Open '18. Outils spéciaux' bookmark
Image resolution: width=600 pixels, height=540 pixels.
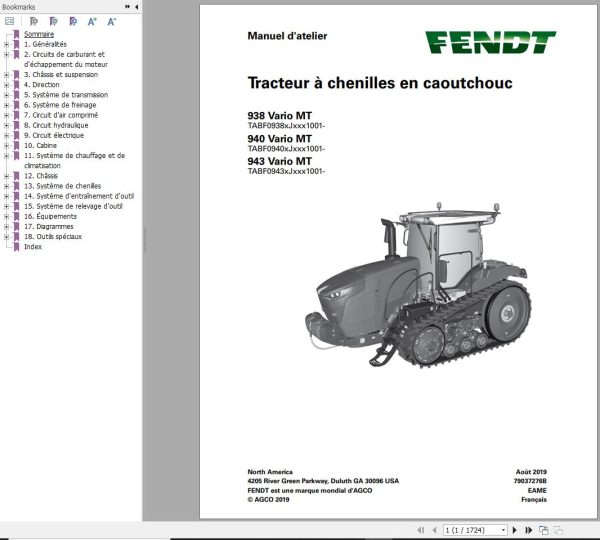(53, 237)
